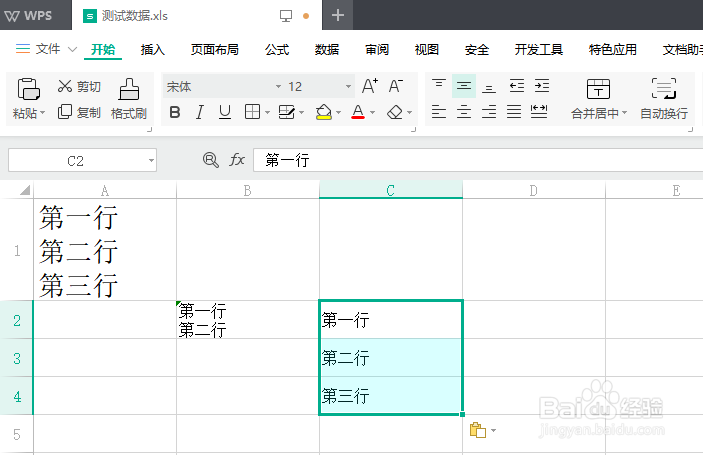The image size is (703, 455).
Task: Click the formula bar input showing 第一行
Action: (x=478, y=160)
